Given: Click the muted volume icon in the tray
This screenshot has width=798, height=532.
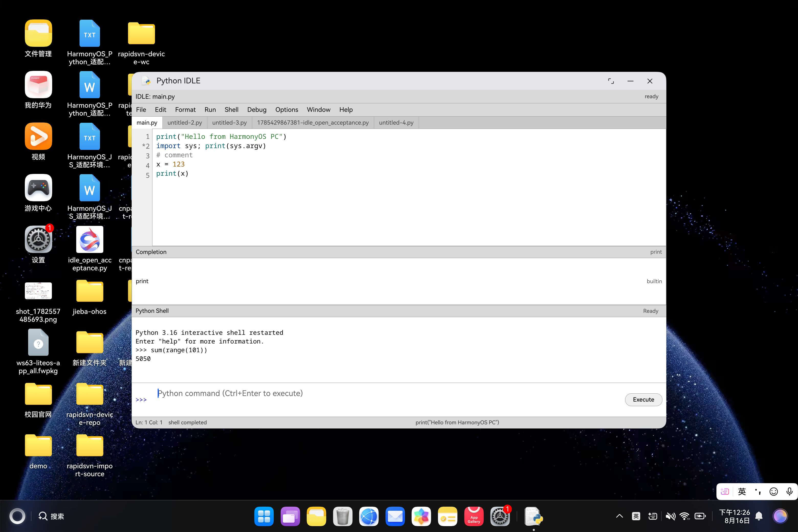Looking at the screenshot, I should click(x=670, y=516).
